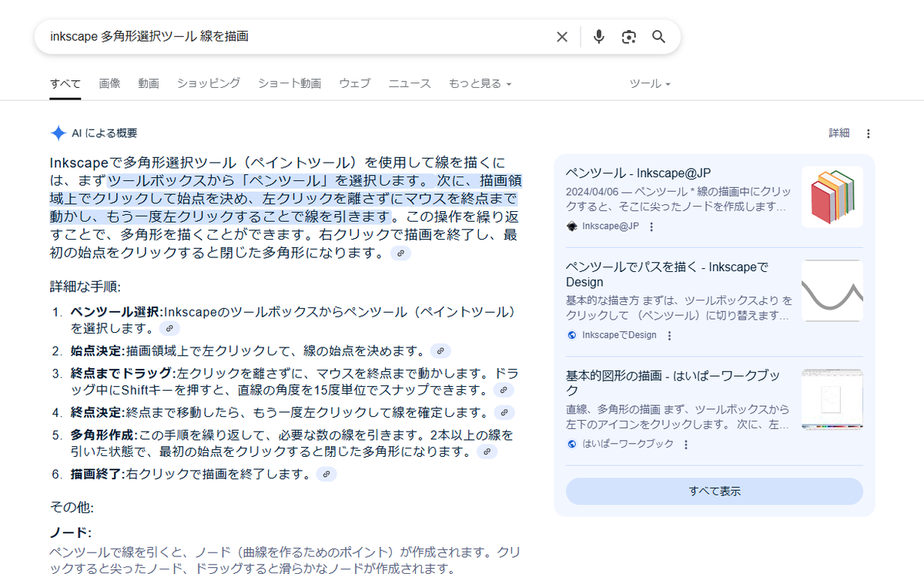
Task: Click the Inkscape@JP site favicon
Action: [572, 227]
